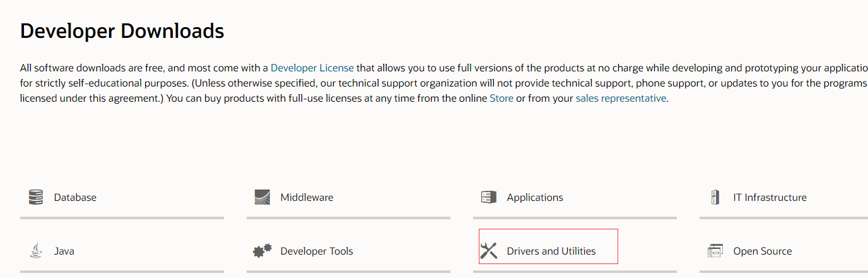Click the Java coffee cup icon
The image size is (868, 278).
point(36,251)
